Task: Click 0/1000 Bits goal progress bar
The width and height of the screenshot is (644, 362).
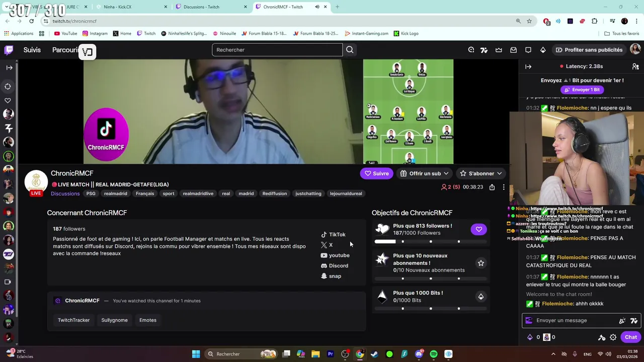Action: [x=431, y=309]
